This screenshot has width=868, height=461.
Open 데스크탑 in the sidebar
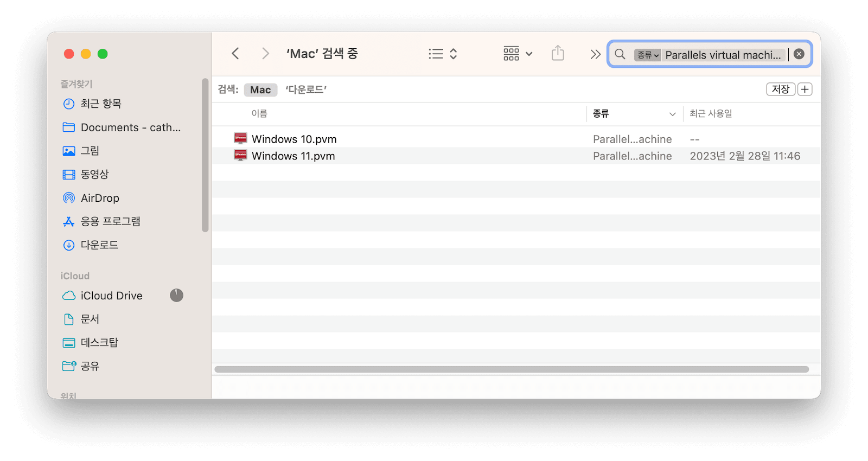tap(99, 343)
